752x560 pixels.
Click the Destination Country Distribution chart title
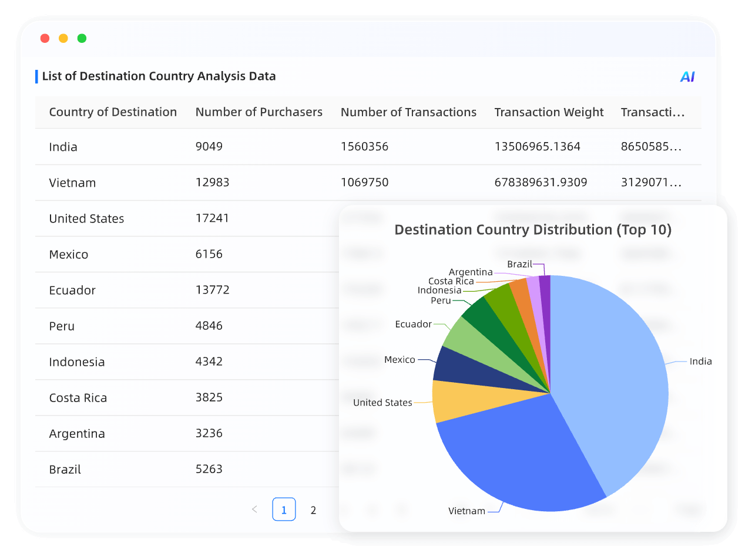[533, 230]
